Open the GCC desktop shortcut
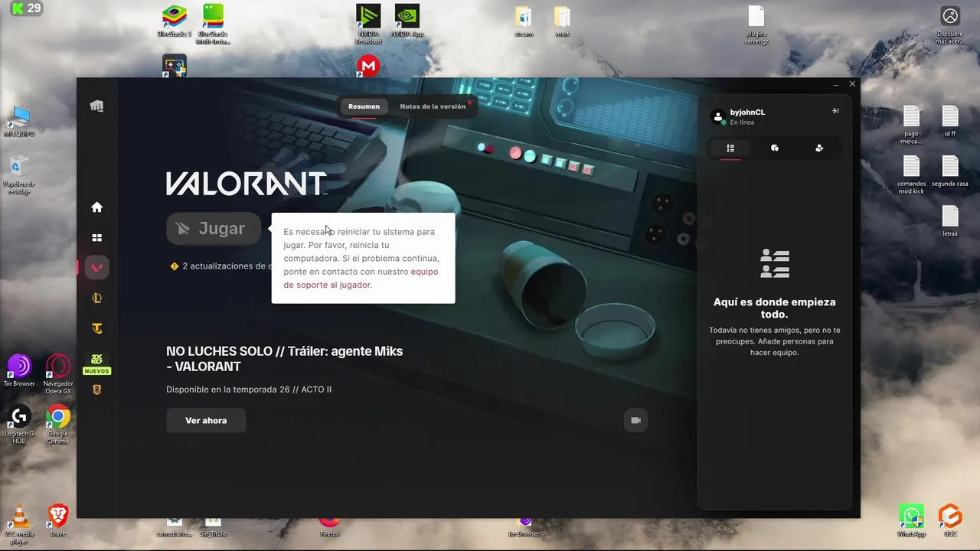Viewport: 980px width, 551px height. pyautogui.click(x=950, y=520)
